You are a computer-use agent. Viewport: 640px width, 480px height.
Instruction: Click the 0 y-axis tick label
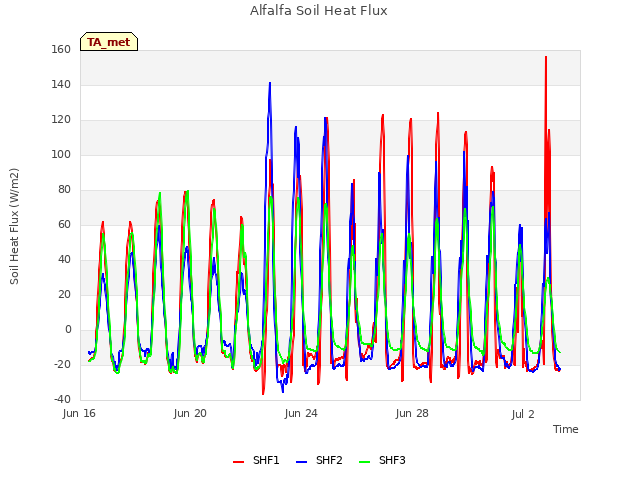68,329
